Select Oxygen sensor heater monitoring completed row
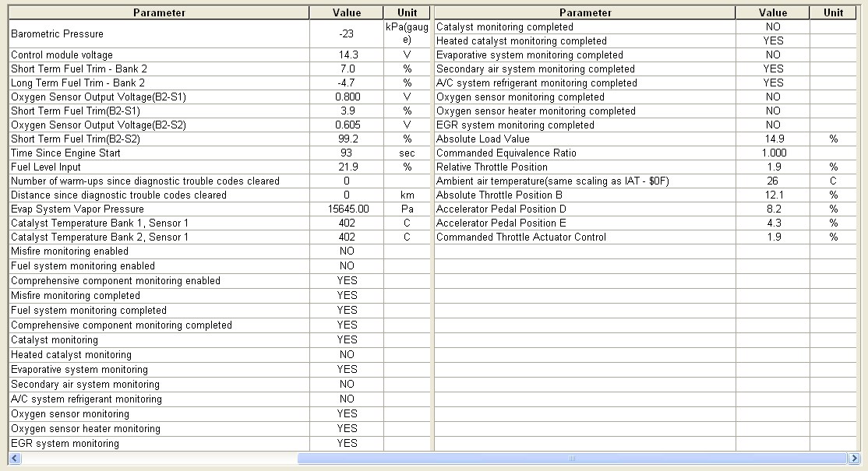This screenshot has width=868, height=471. point(645,111)
